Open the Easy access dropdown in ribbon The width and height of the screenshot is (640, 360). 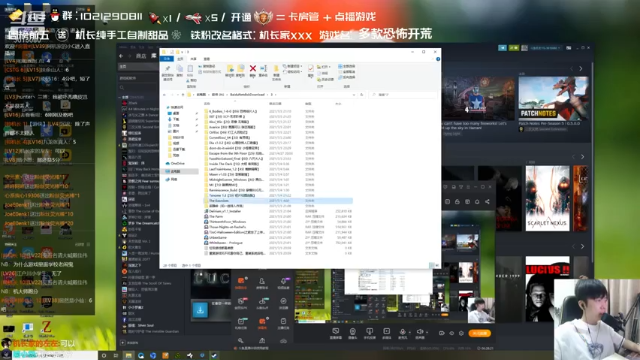292,71
